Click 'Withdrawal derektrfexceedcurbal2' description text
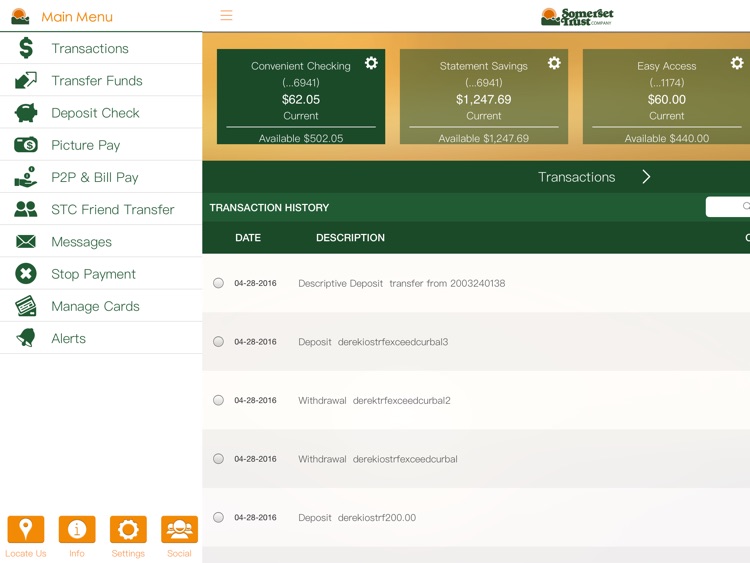Screen dimensions: 750x563 point(374,400)
